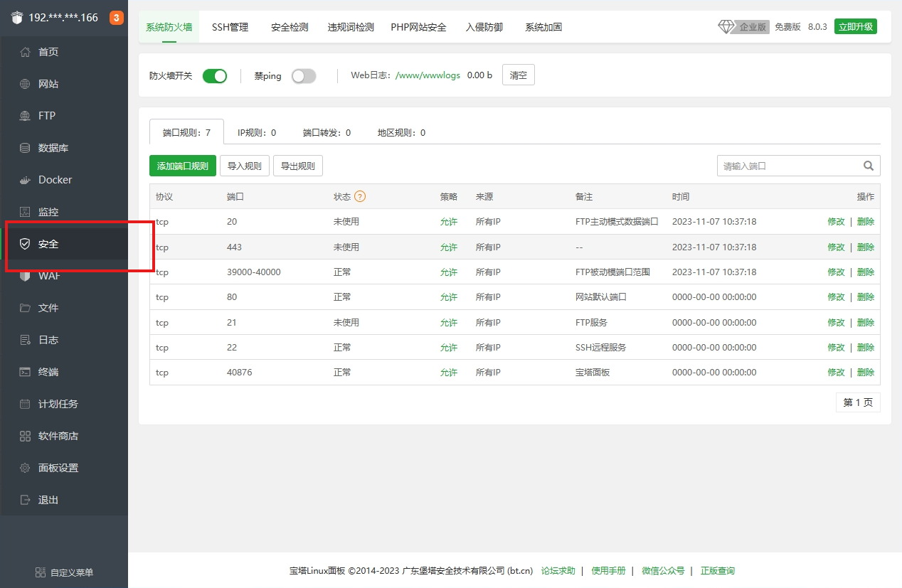Click the diamond 企业版 icon
The image size is (902, 588).
click(726, 26)
